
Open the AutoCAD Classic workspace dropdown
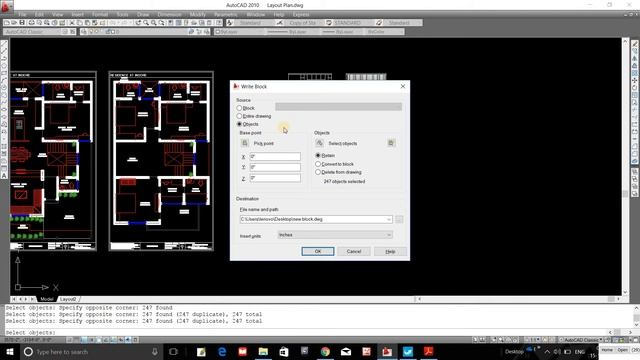(x=33, y=31)
